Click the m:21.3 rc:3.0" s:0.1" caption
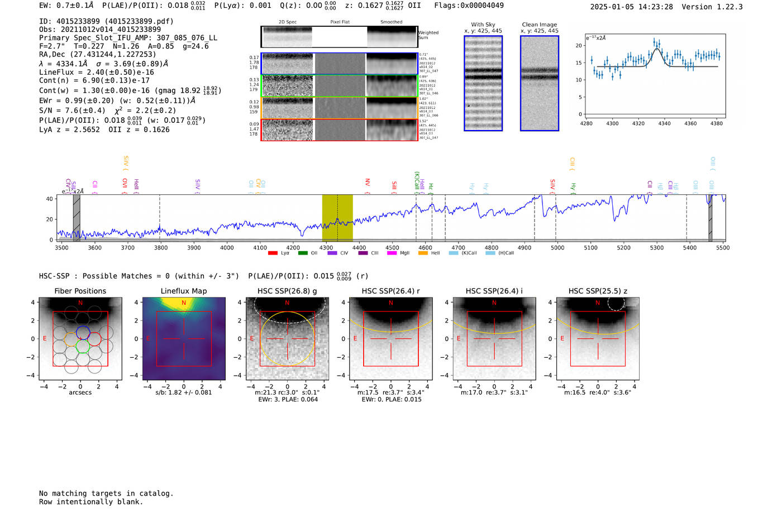 click(x=287, y=392)
